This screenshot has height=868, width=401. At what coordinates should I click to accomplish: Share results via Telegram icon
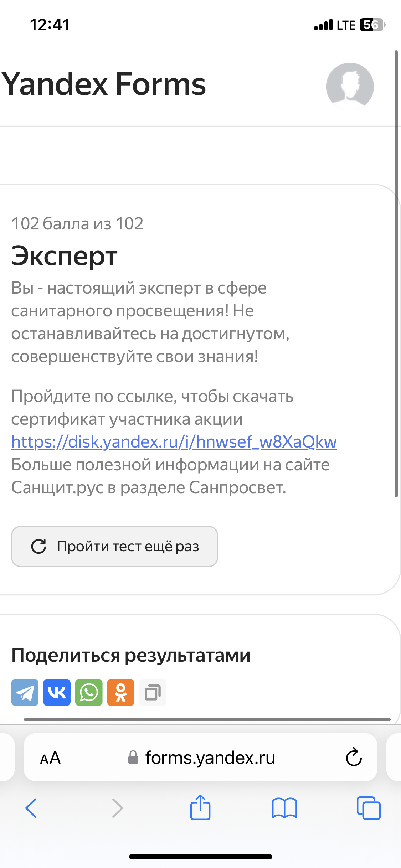tap(25, 692)
